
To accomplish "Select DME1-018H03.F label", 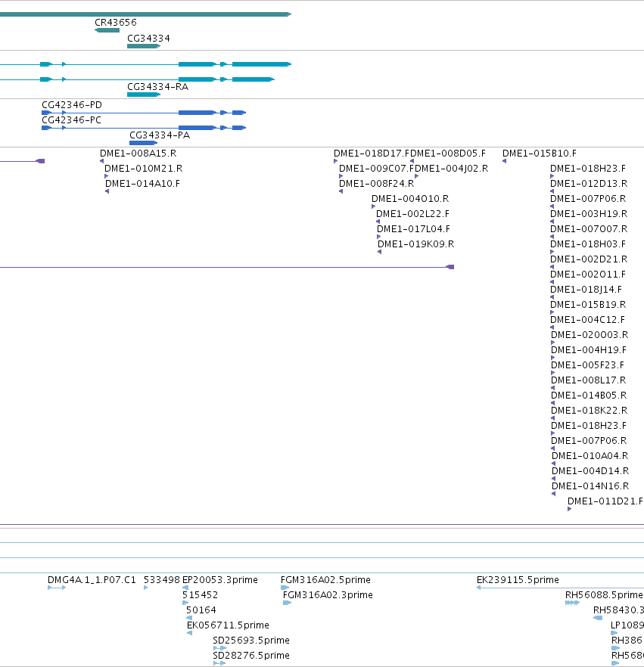I will 588,244.
